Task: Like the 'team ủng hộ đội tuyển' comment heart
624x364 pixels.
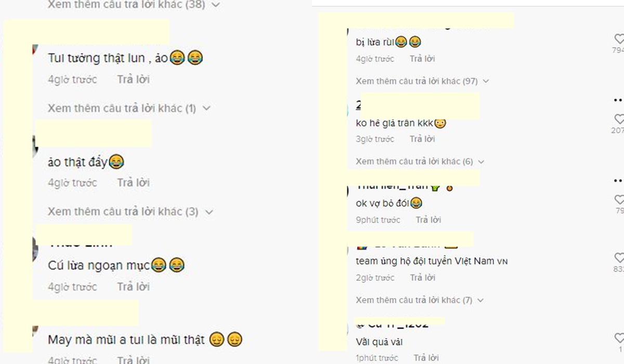Action: point(619,258)
